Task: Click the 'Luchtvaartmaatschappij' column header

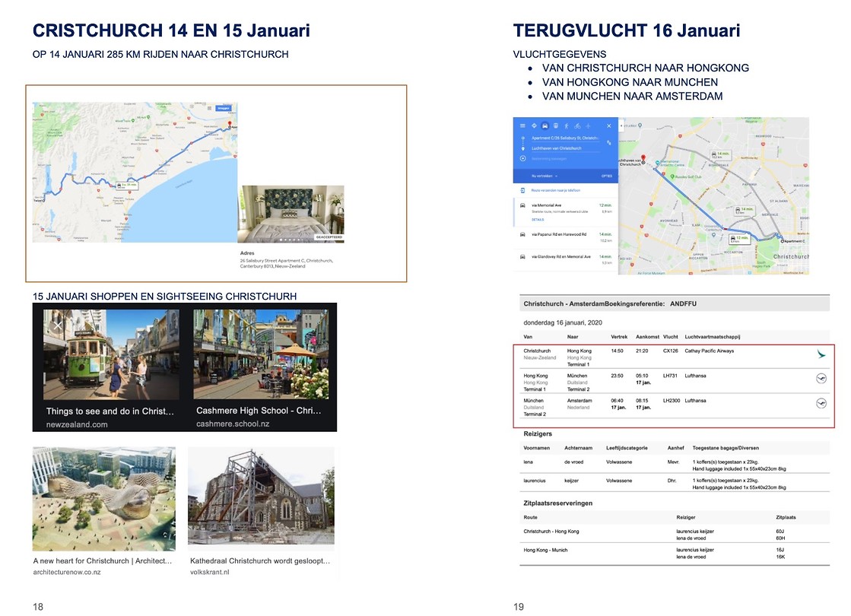Action: click(x=712, y=336)
